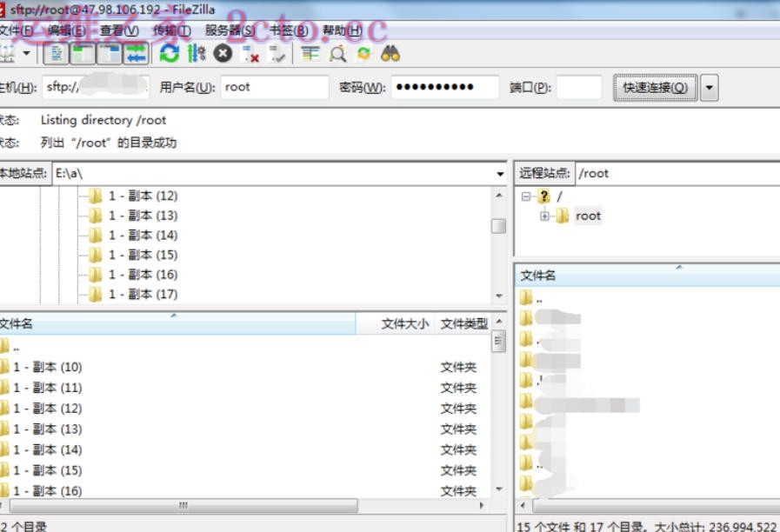Click the "Listing directory /root" log line
Viewport: 780px width, 532px height.
point(103,120)
